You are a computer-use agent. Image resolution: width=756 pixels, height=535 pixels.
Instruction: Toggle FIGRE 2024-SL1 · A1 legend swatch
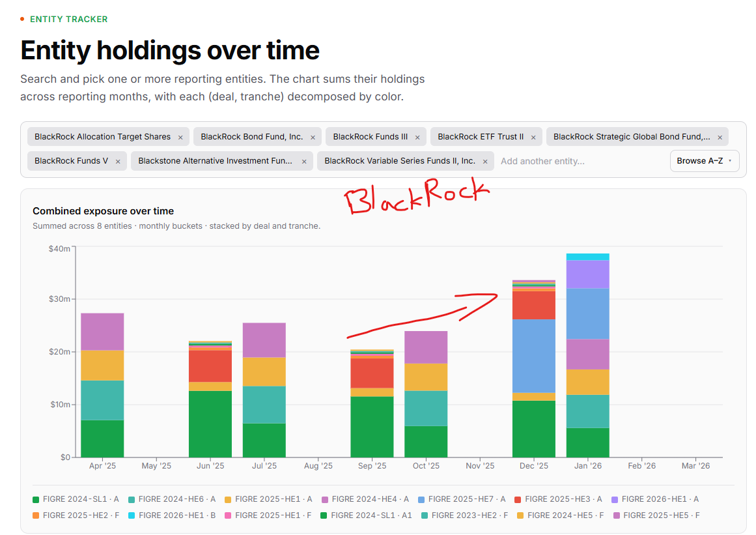(324, 515)
